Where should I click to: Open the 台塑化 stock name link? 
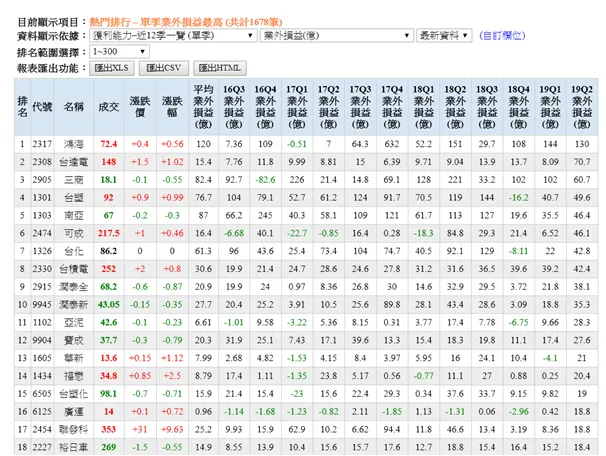click(x=73, y=394)
